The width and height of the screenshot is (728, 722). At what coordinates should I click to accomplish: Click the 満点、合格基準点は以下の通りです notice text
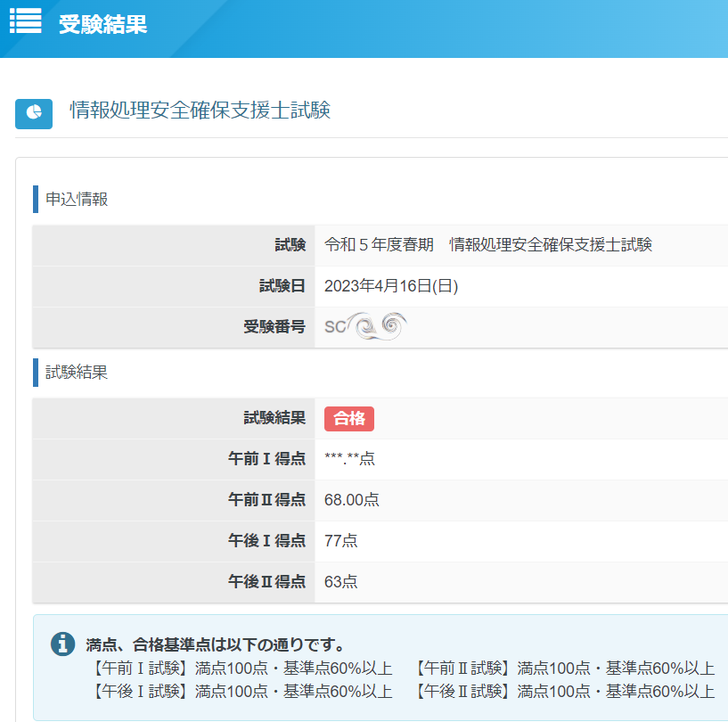[x=216, y=644]
